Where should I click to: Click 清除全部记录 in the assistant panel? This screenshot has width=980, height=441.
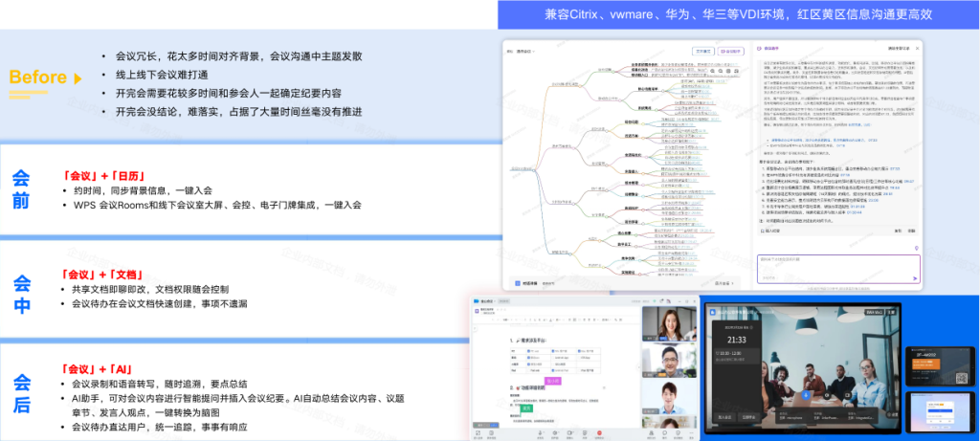(899, 48)
